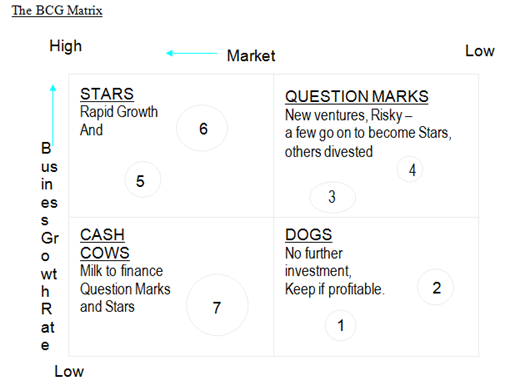The image size is (513, 387).
Task: Click the 'Keep if profitable.' text
Action: tap(335, 289)
